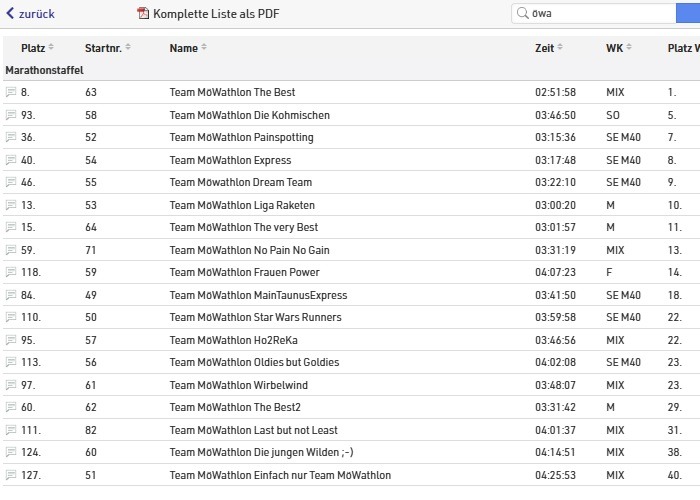Sort by Startnr. column arrows

pos(128,48)
